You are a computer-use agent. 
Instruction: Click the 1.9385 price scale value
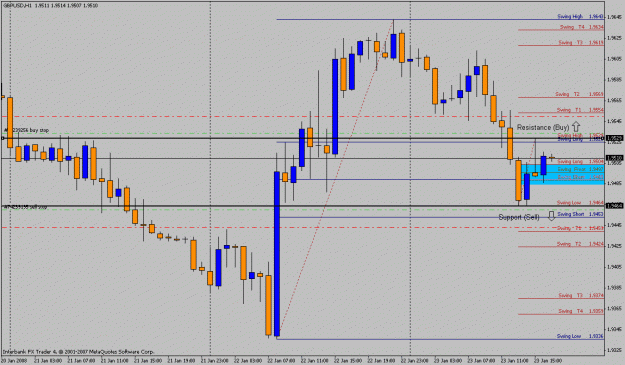614,287
